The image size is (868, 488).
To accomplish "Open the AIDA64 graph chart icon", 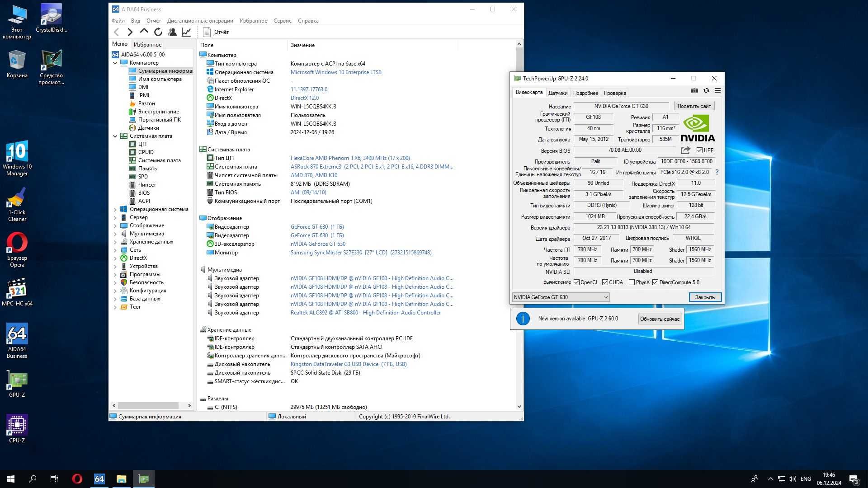I will [186, 32].
